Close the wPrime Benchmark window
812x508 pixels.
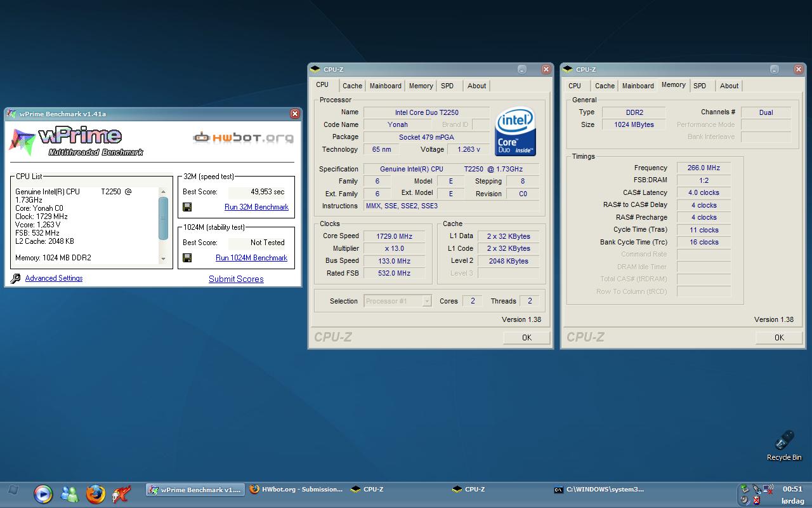click(x=295, y=114)
